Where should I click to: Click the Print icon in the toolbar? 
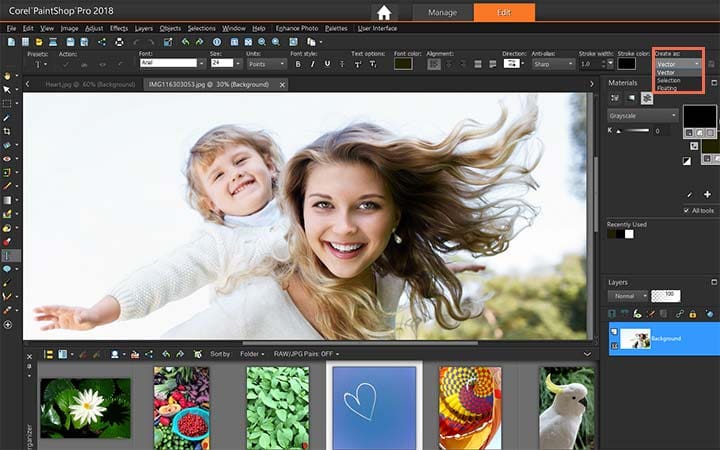[x=119, y=42]
